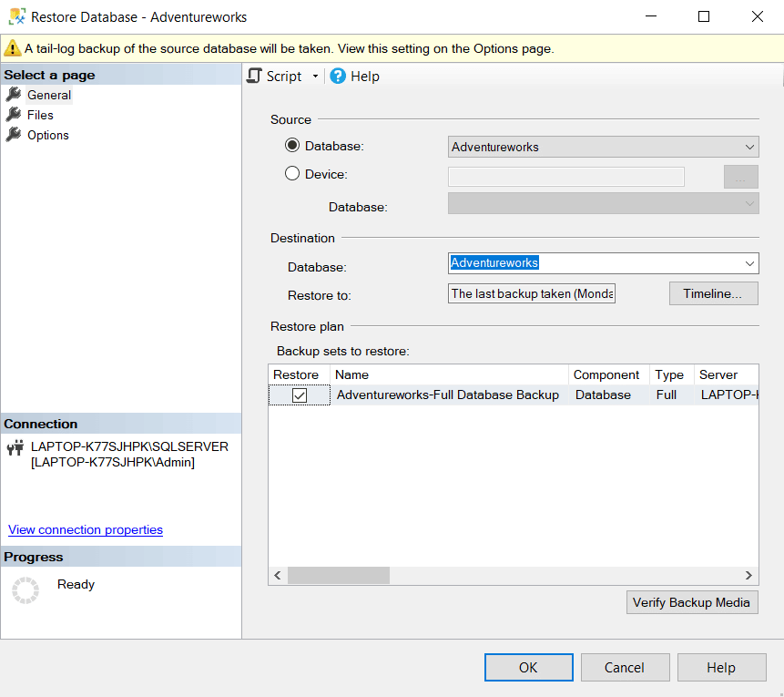Click the horizontal scrollbar thumb in backup list
Screen dimensions: 784x697
[x=339, y=575]
